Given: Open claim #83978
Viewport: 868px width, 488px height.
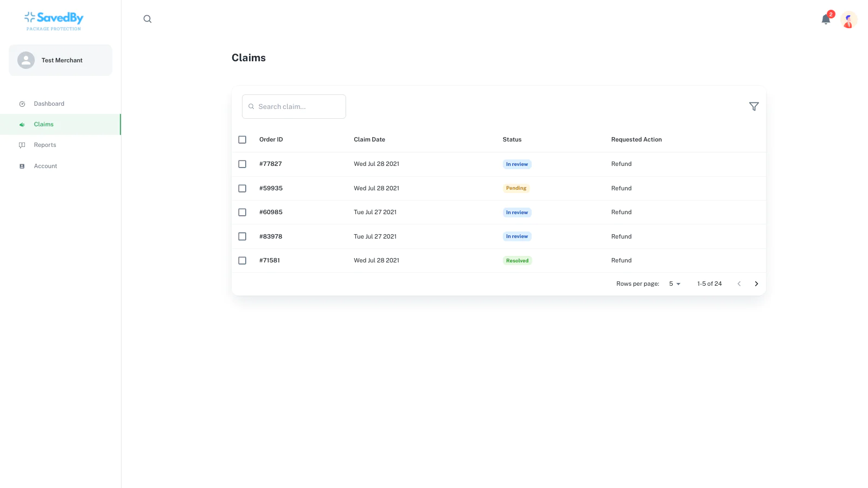Looking at the screenshot, I should [271, 237].
